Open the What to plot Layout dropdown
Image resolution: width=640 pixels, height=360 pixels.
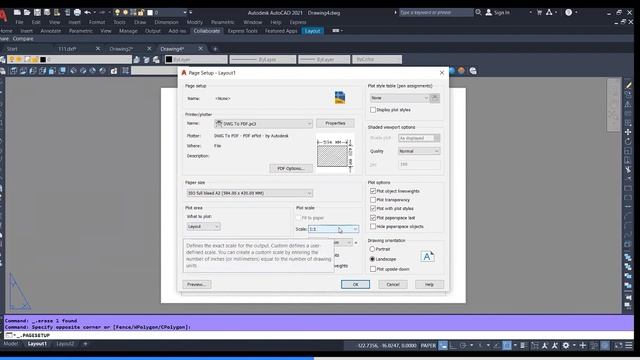[203, 227]
